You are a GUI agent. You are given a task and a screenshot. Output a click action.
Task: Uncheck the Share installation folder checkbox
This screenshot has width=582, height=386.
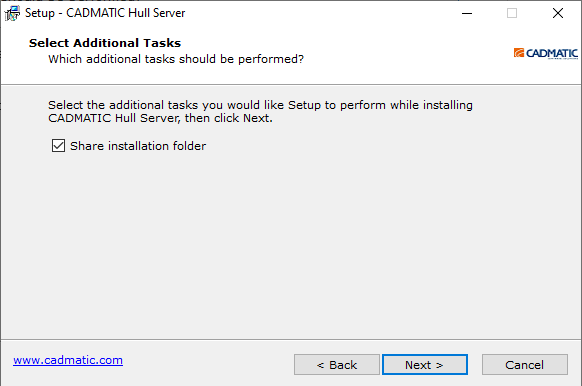tap(58, 145)
